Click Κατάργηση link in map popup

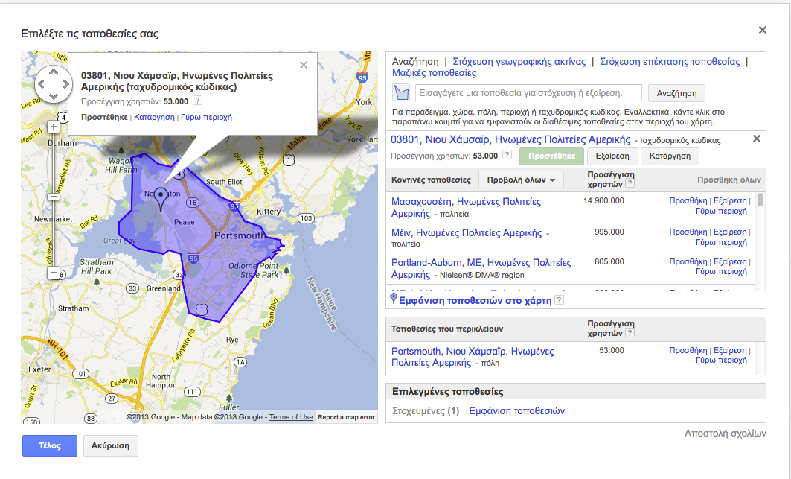point(154,117)
